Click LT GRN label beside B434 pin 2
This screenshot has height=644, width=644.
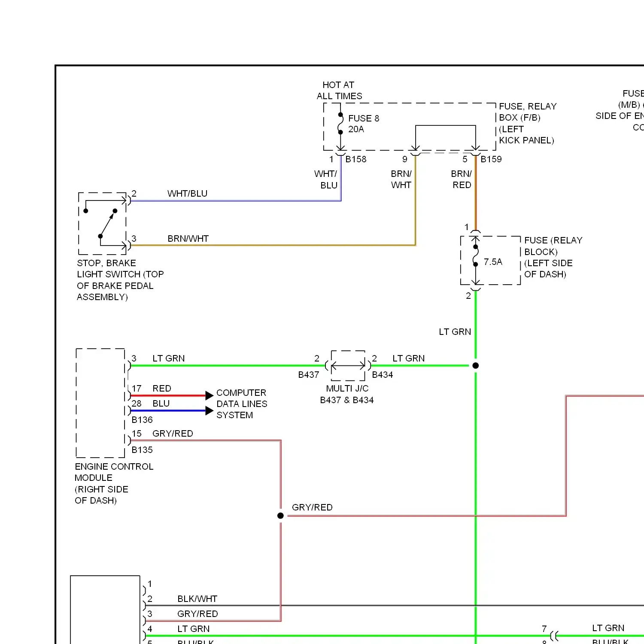pyautogui.click(x=409, y=358)
